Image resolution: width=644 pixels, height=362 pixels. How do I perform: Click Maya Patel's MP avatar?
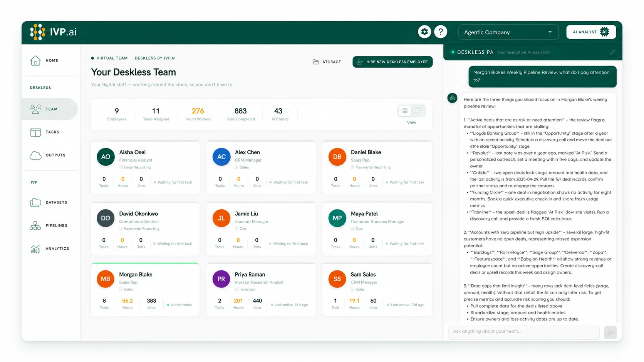click(337, 218)
